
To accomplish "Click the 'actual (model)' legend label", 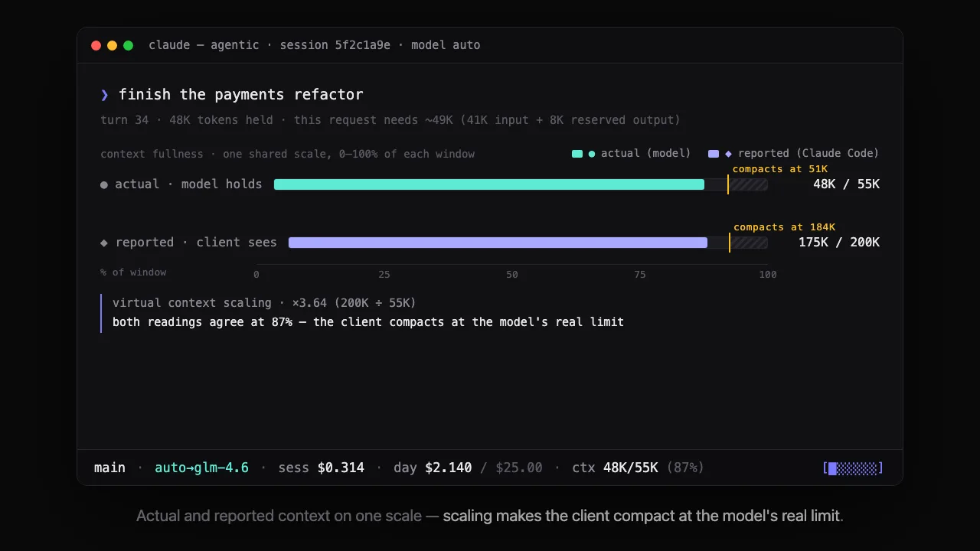I will [645, 154].
